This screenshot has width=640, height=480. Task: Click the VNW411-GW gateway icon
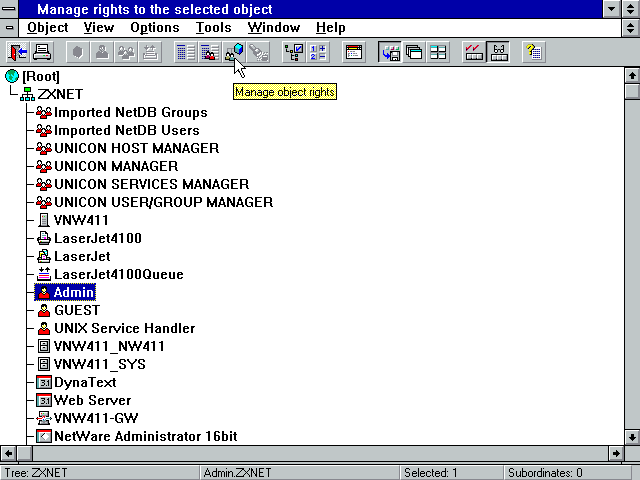(44, 418)
